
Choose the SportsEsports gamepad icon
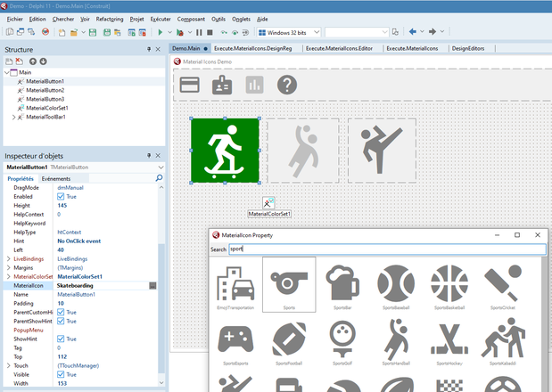235,340
